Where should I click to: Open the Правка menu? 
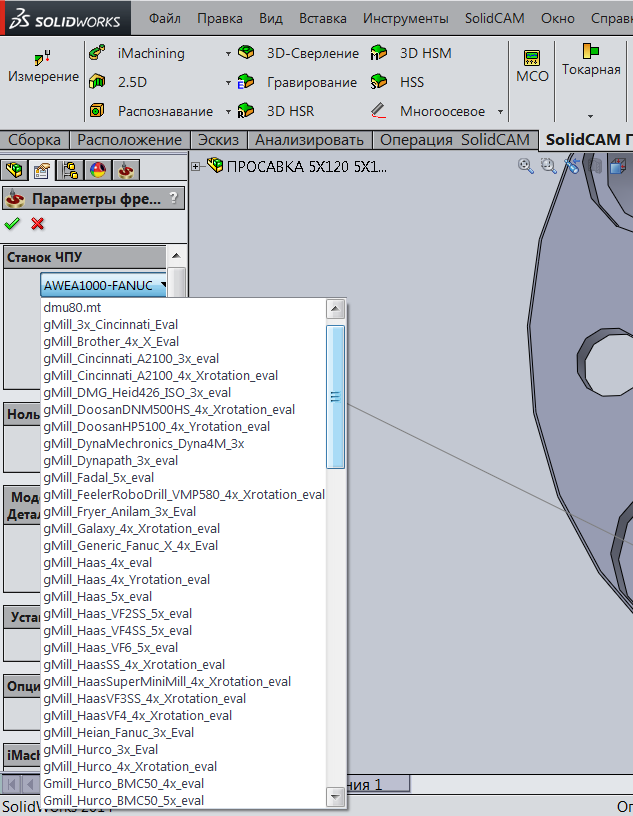(220, 18)
